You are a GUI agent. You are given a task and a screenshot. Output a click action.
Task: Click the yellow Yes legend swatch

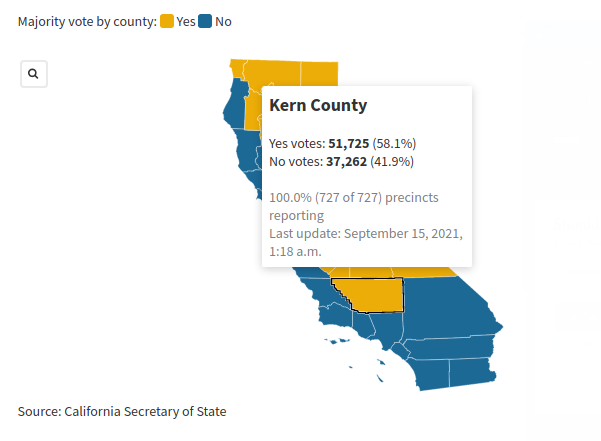pos(166,21)
